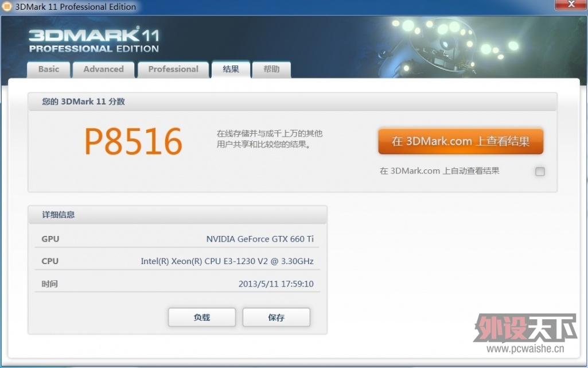
Task: Click the 3DMARK 11 Professional Edition logo
Action: pos(94,40)
